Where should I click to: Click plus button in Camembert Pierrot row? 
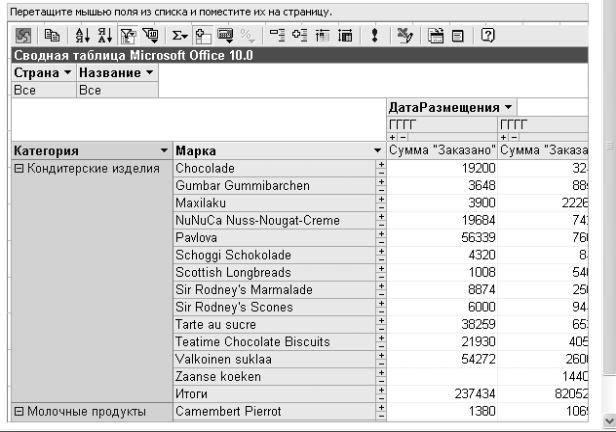coord(381,407)
